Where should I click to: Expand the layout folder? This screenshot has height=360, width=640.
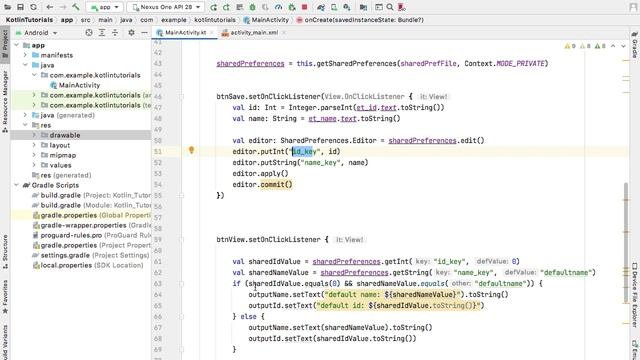click(x=34, y=145)
